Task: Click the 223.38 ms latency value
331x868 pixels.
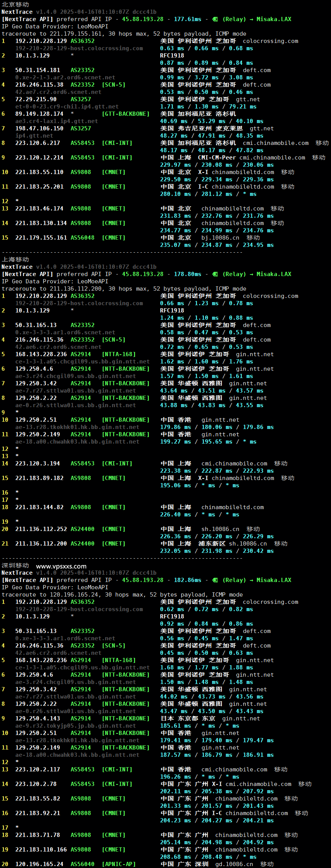Action: [x=175, y=471]
